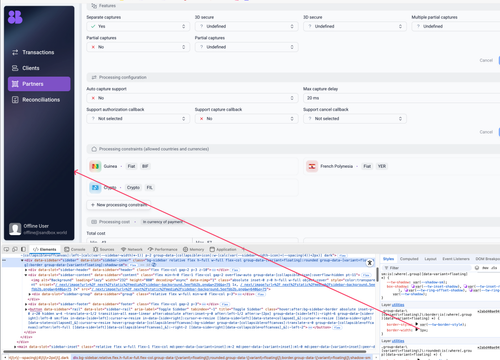This screenshot has height=360, width=500.
Task: Click the Guinea flag icon
Action: [95, 166]
